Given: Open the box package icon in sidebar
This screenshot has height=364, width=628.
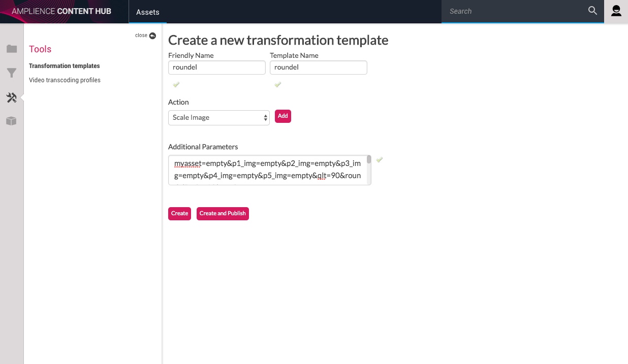Looking at the screenshot, I should click(12, 121).
